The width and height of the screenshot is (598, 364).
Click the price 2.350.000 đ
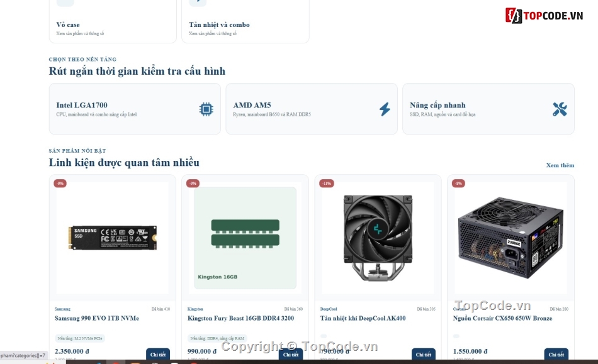tap(72, 351)
